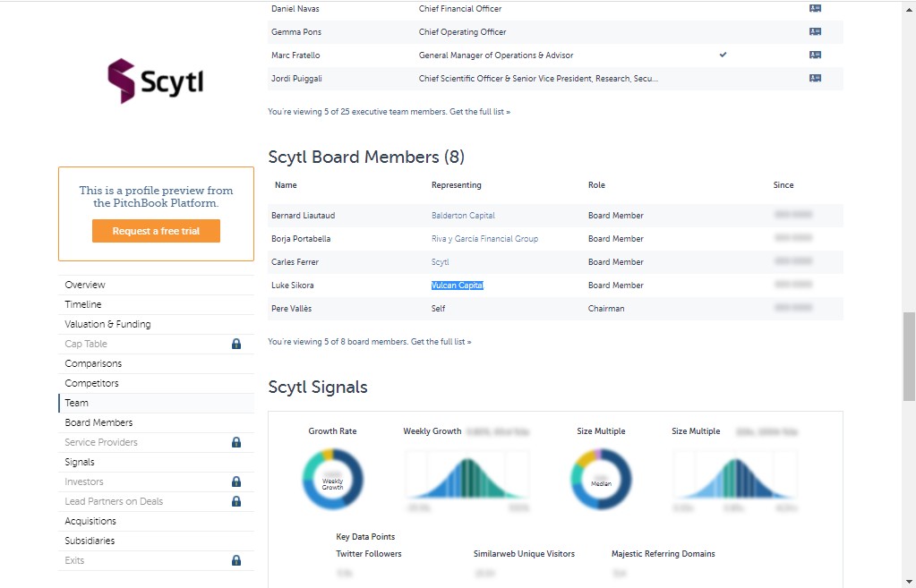Screen dimensions: 916x588
Task: Select Pere Vallès name cell
Action: click(x=291, y=308)
